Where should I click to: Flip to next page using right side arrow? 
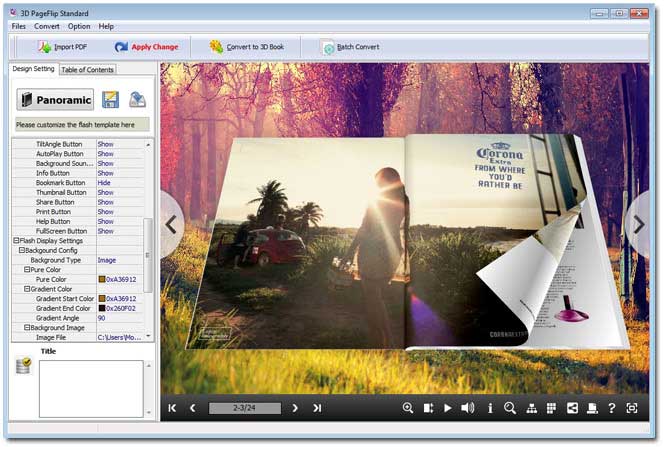638,224
